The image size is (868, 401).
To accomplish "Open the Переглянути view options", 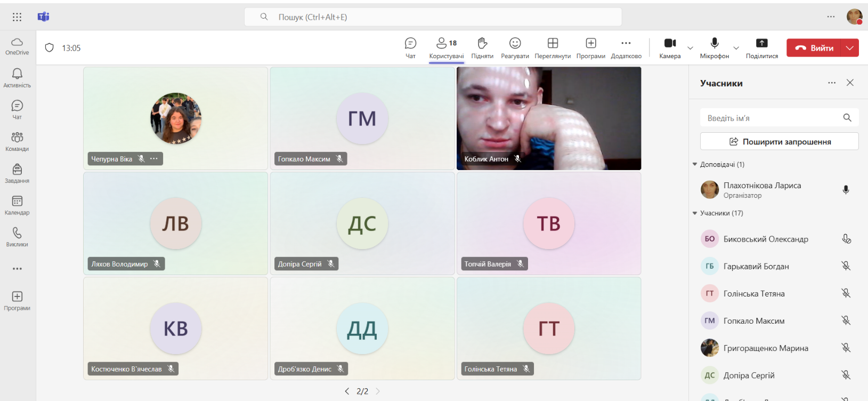I will (553, 47).
